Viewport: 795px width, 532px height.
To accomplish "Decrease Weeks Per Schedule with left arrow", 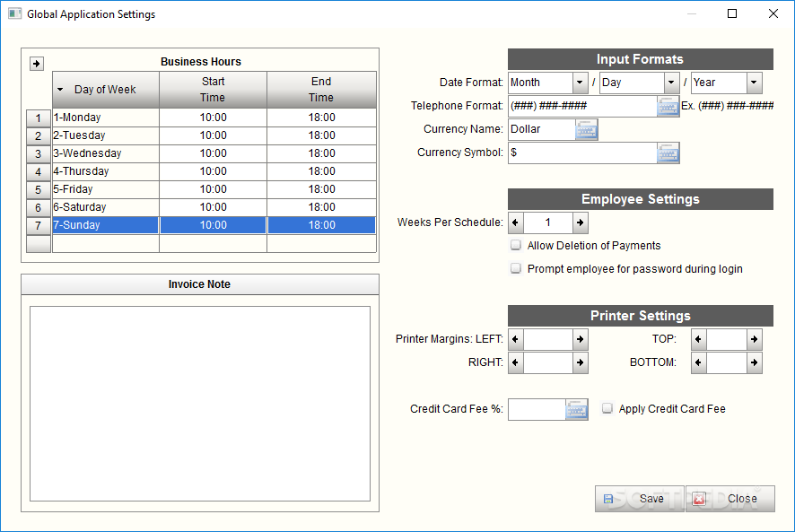I will pos(516,222).
